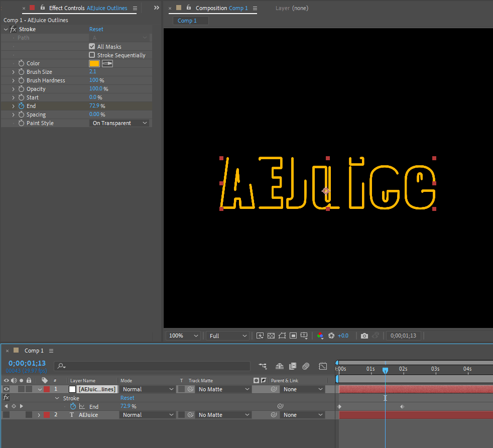Open the 100% magnification dropdown
Screen dimensions: 493x448
183,335
